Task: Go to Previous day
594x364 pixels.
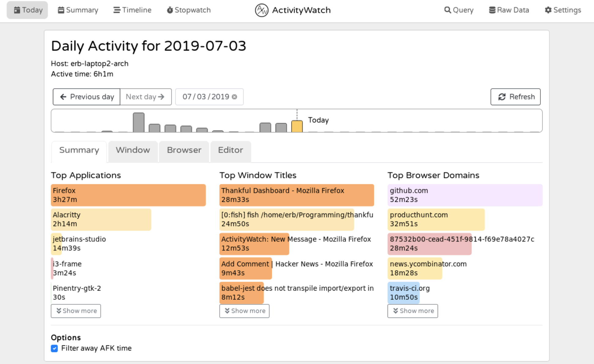Action: coord(87,97)
